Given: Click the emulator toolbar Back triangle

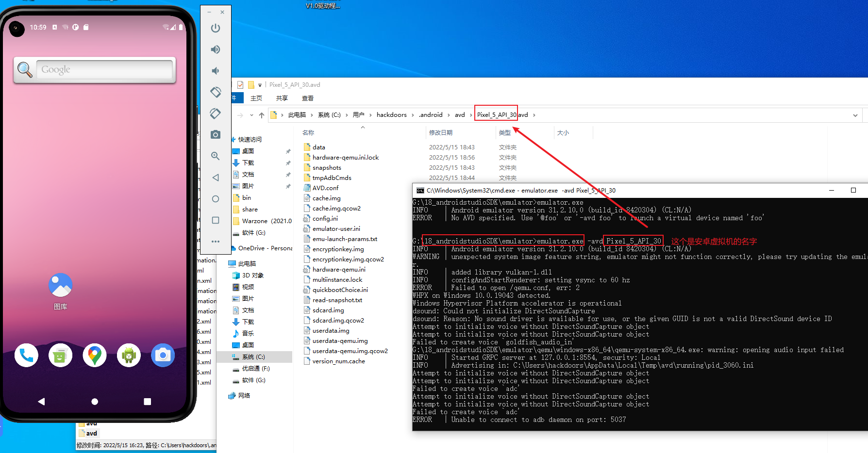Looking at the screenshot, I should coord(216,178).
